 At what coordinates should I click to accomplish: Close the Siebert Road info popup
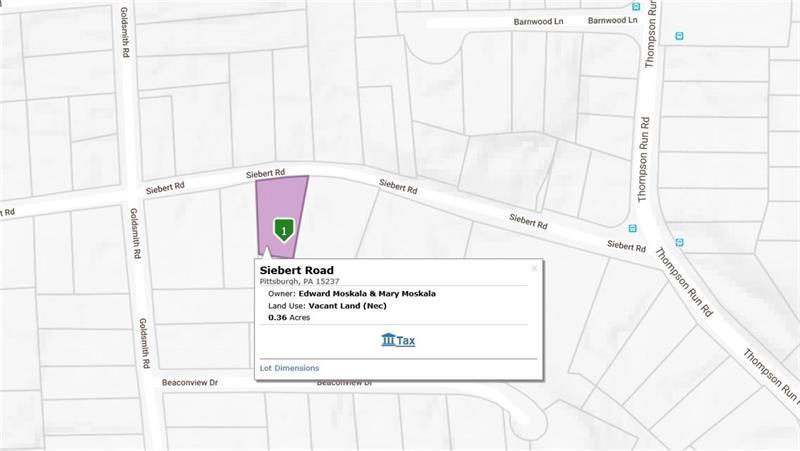coord(534,268)
